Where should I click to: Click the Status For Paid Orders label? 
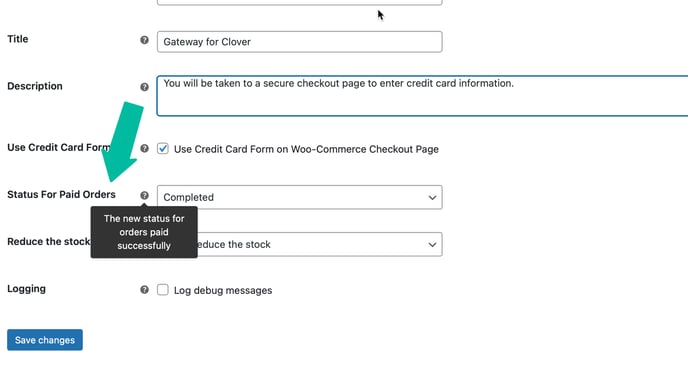coord(61,194)
